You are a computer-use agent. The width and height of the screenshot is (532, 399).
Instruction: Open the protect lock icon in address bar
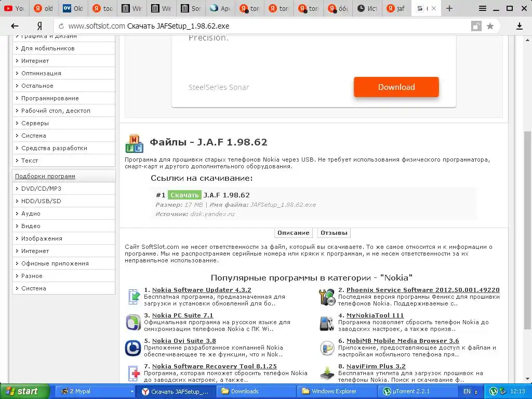coord(476,26)
